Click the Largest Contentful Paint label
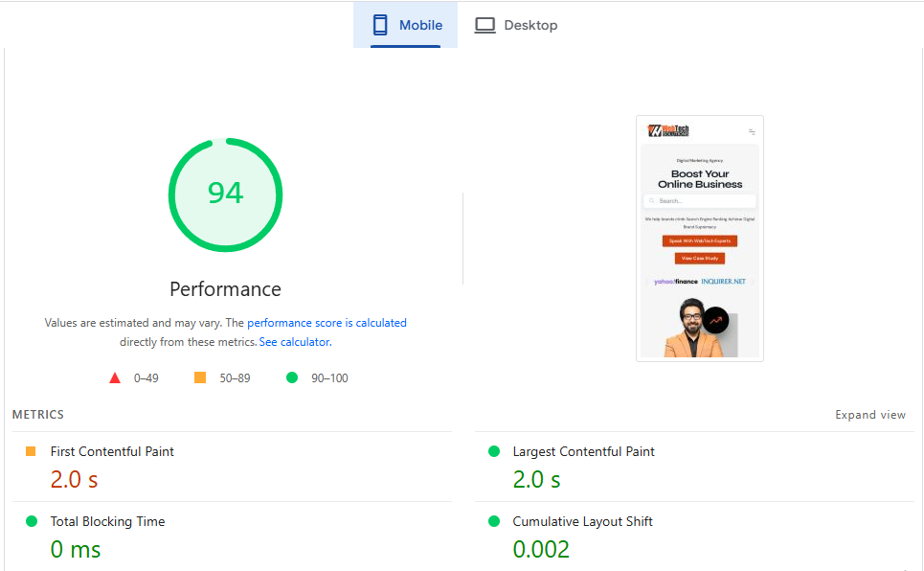This screenshot has height=571, width=924. (583, 452)
